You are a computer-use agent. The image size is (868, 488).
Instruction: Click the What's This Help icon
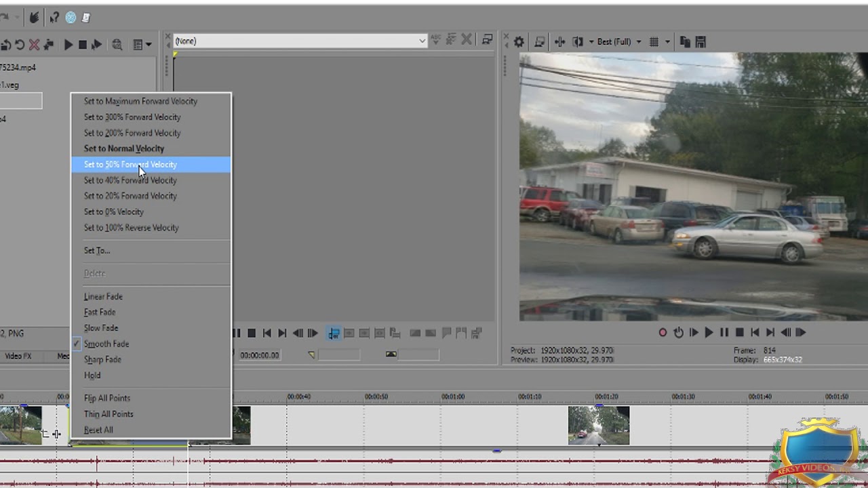pyautogui.click(x=53, y=18)
